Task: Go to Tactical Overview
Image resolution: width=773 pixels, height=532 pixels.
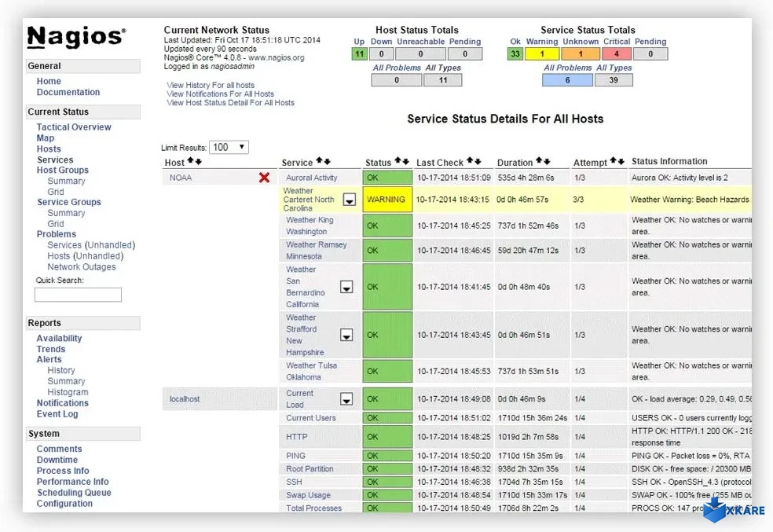Action: coord(74,127)
